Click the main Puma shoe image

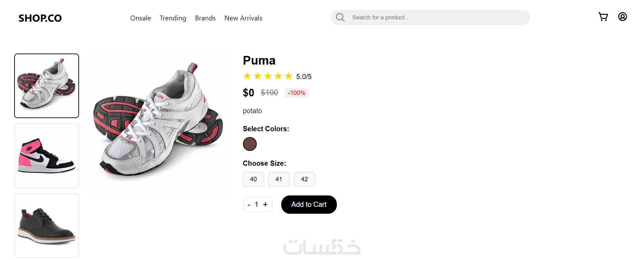pyautogui.click(x=158, y=124)
